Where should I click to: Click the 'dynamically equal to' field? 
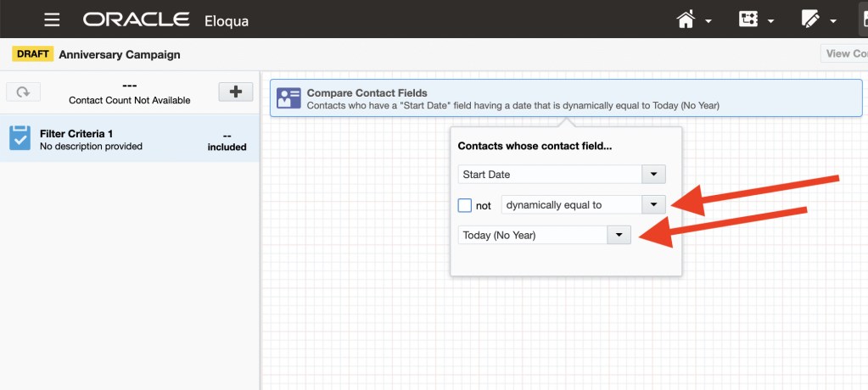(571, 204)
